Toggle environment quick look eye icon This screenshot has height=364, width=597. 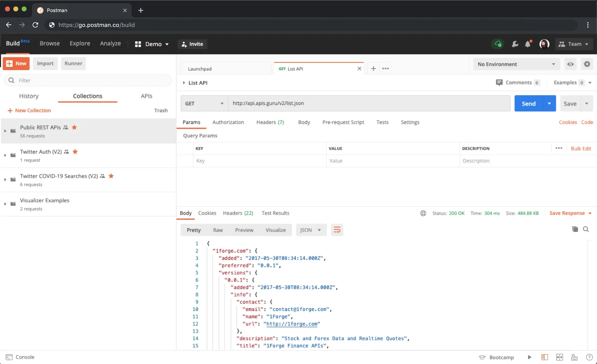pos(570,64)
